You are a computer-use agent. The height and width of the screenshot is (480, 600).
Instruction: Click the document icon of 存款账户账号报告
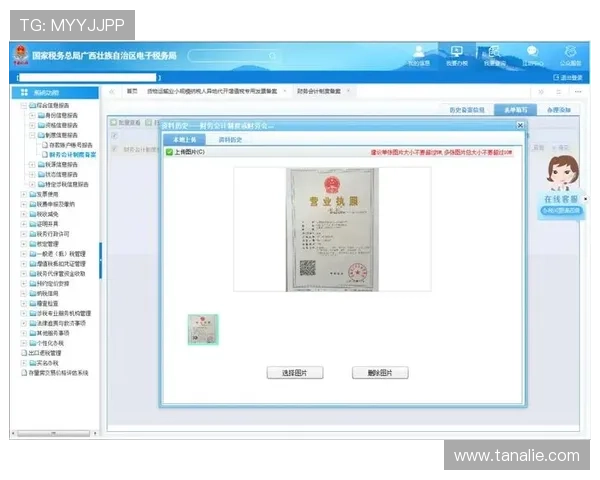[x=45, y=145]
